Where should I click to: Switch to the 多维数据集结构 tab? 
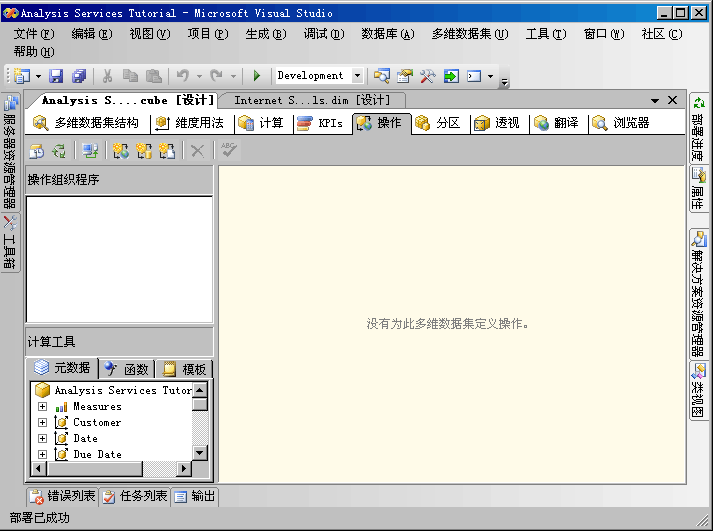(x=86, y=123)
